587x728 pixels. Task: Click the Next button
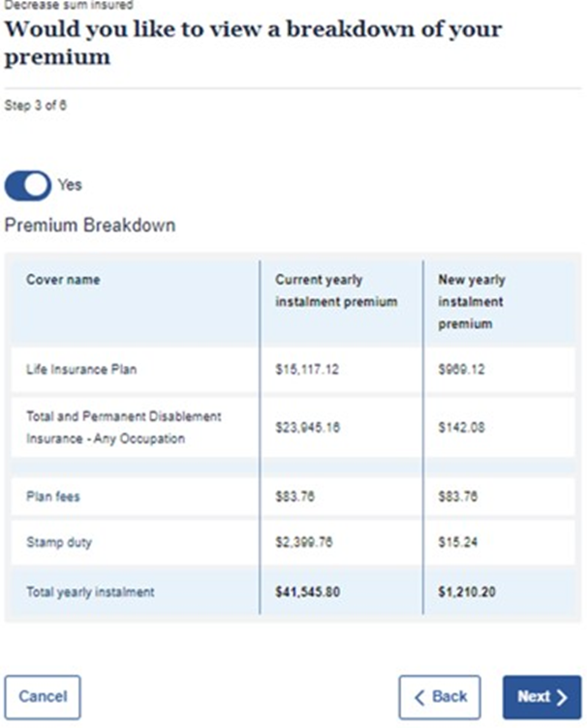(x=541, y=697)
